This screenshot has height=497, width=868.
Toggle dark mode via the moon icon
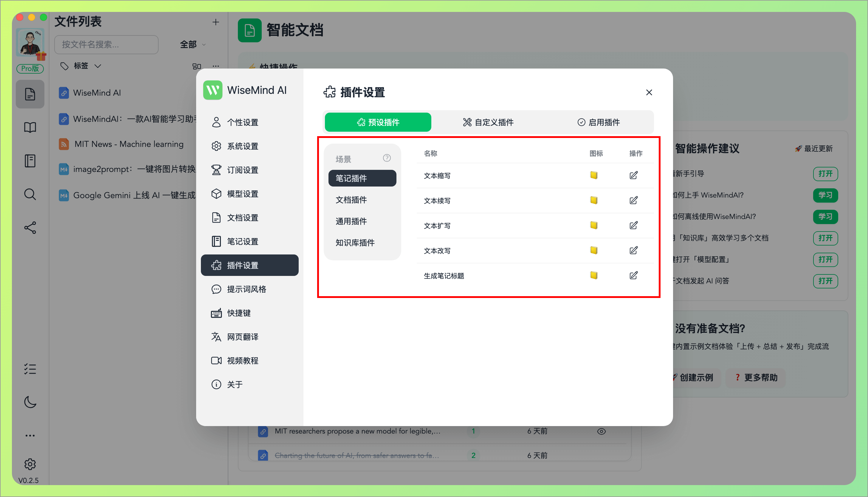(30, 402)
